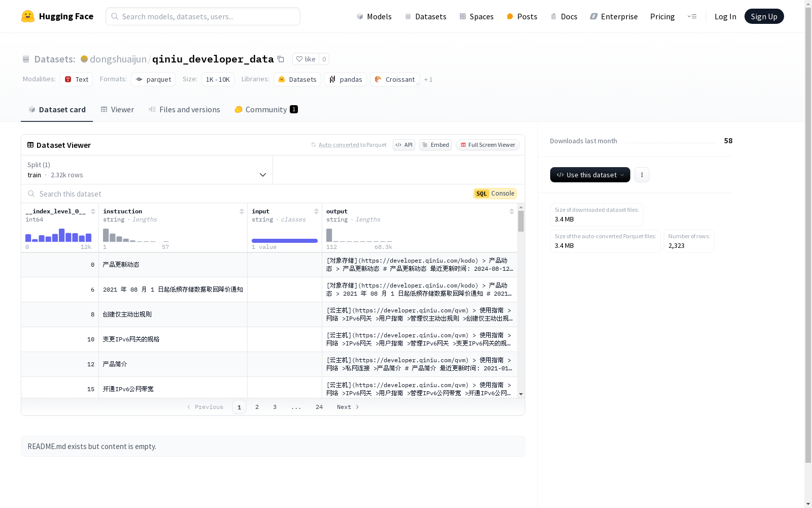Viewport: 812px width, 508px height.
Task: Open Docs in the top navigation
Action: [564, 16]
